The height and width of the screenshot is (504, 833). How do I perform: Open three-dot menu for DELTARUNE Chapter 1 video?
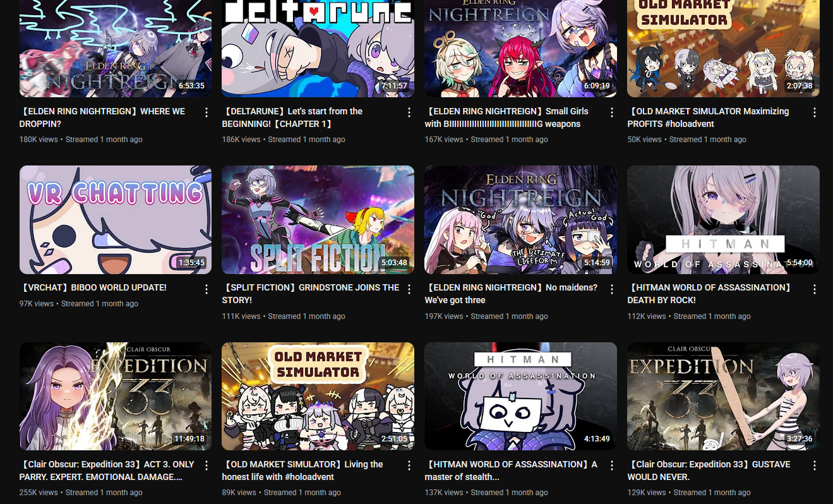pyautogui.click(x=409, y=112)
